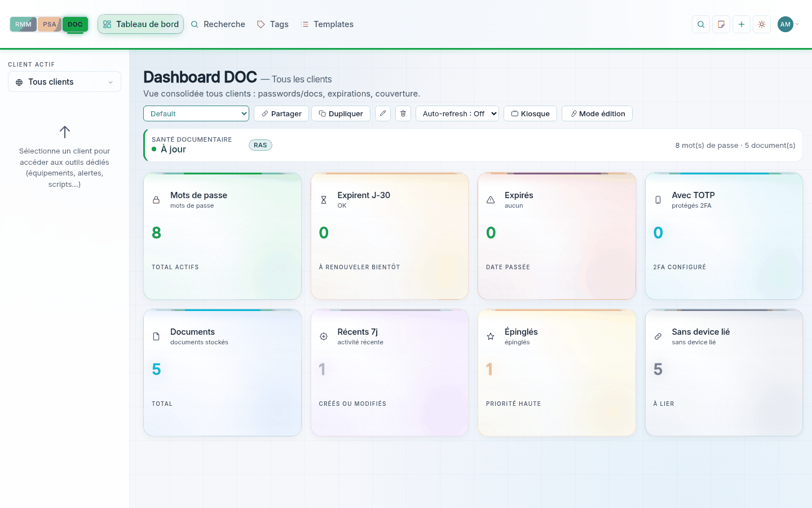812x508 pixels.
Task: Select the Documents card title
Action: point(192,332)
